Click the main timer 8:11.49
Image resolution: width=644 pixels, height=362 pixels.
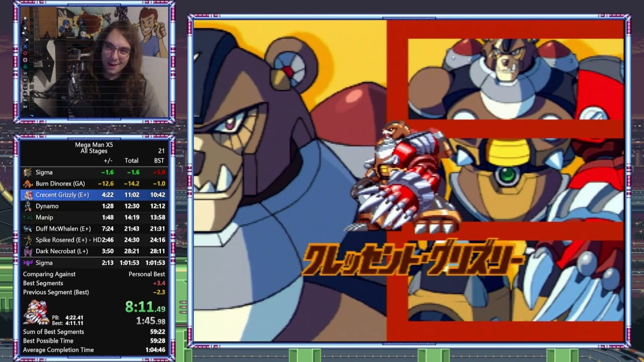[x=145, y=307]
